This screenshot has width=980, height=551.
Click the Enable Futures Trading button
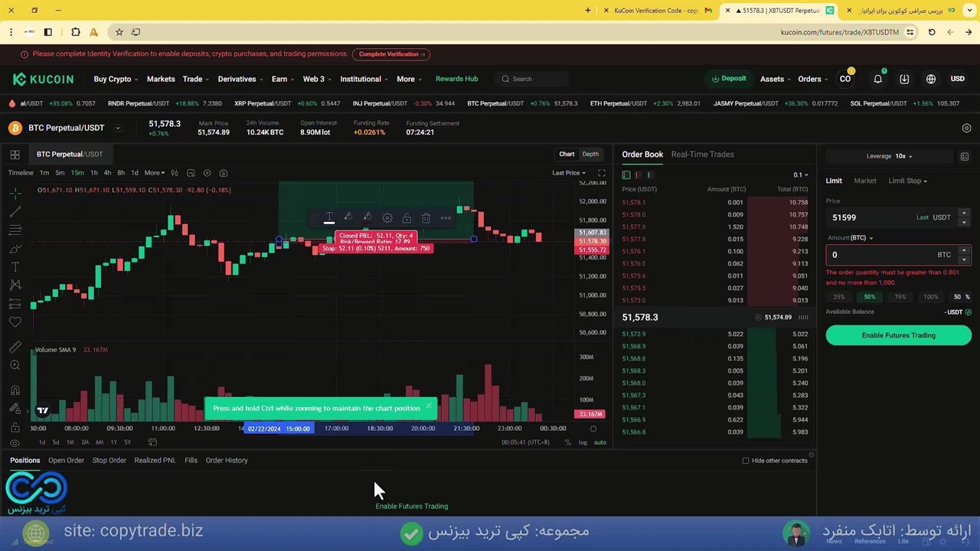point(898,335)
